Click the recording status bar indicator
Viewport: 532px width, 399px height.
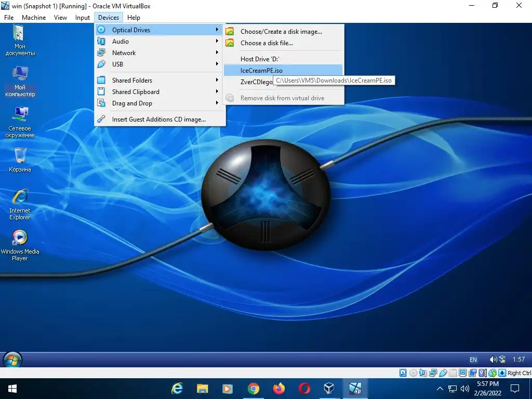[472, 373]
